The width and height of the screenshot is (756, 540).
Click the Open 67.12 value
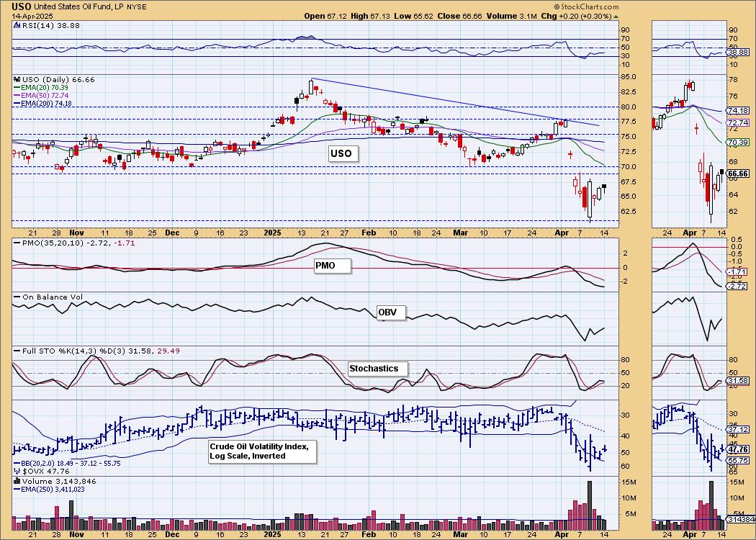324,16
